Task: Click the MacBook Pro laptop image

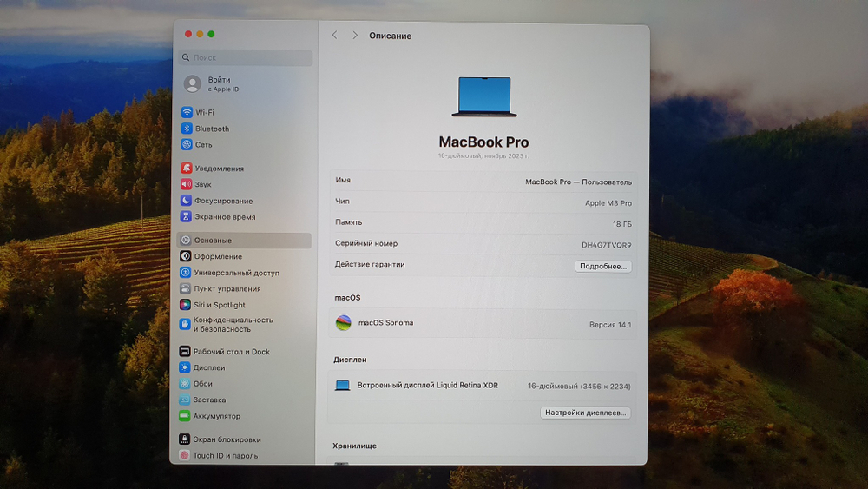Action: pos(484,97)
